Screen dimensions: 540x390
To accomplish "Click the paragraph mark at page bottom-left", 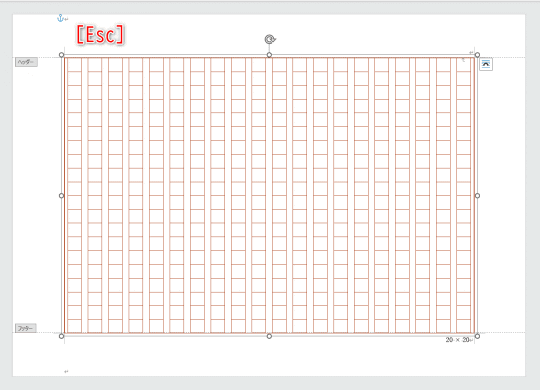I will click(x=66, y=372).
